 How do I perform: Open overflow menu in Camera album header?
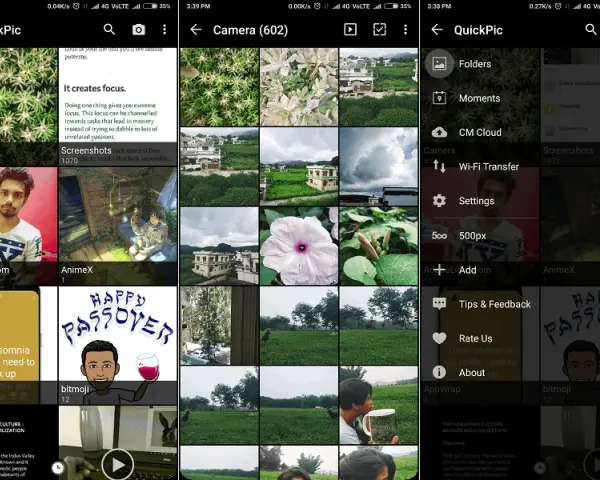tap(405, 29)
